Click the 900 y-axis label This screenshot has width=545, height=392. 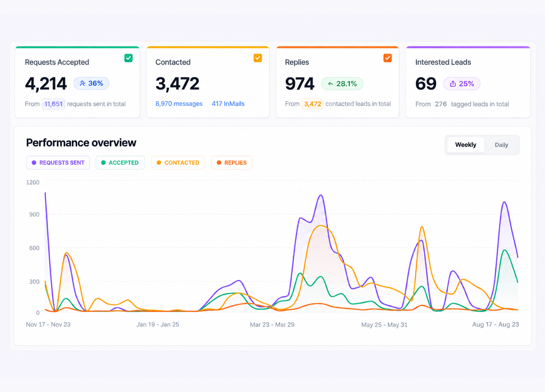click(34, 214)
